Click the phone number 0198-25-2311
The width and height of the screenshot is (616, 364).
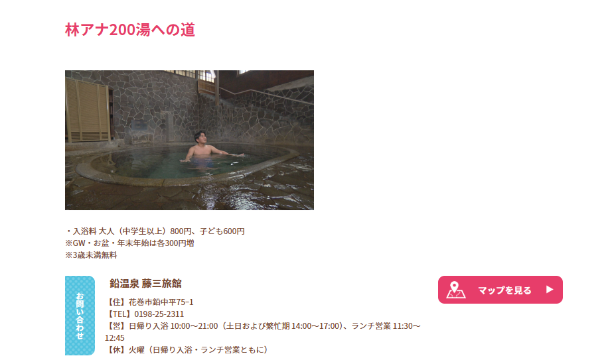coord(159,314)
